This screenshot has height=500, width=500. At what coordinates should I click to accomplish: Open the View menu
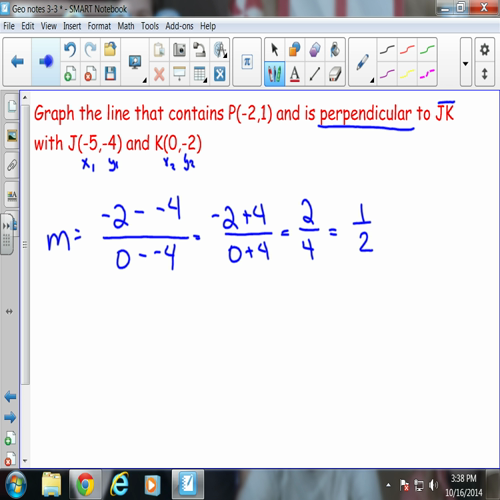[49, 26]
